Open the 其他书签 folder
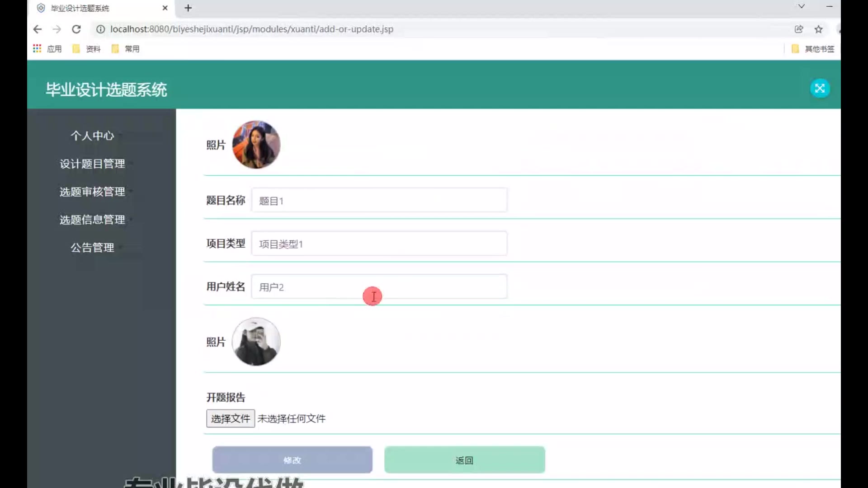Image resolution: width=868 pixels, height=488 pixels. 813,49
